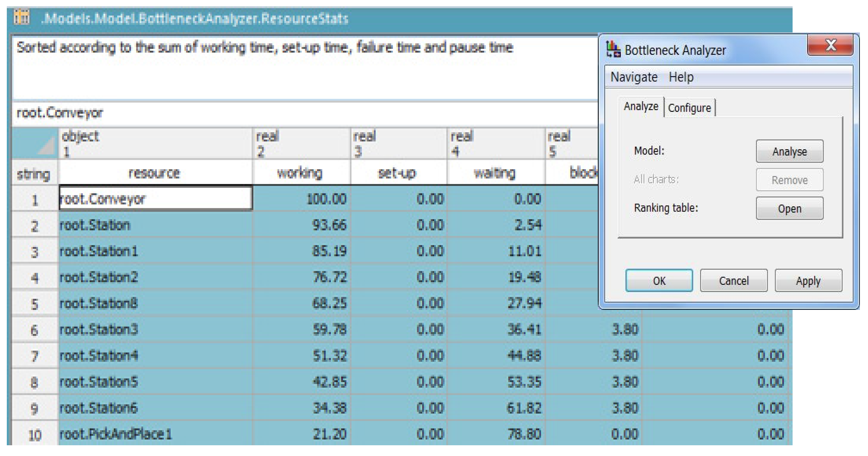
Task: Open the Help menu
Action: [x=681, y=77]
